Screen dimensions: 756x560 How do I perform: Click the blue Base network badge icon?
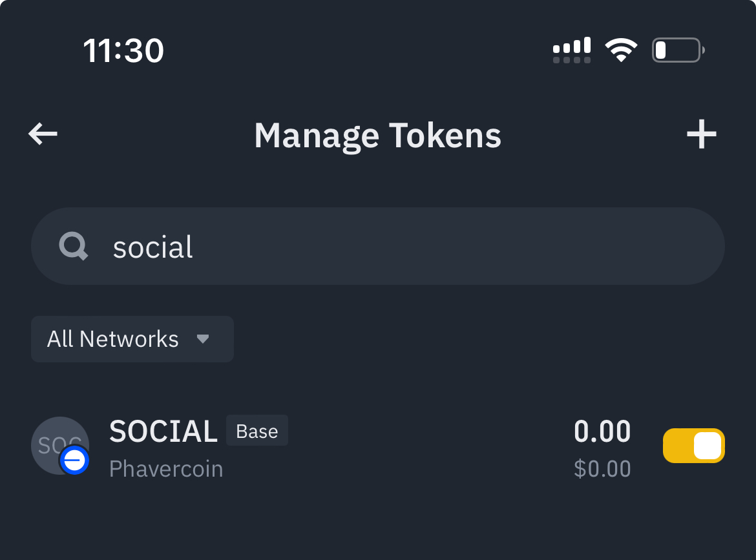point(74,461)
